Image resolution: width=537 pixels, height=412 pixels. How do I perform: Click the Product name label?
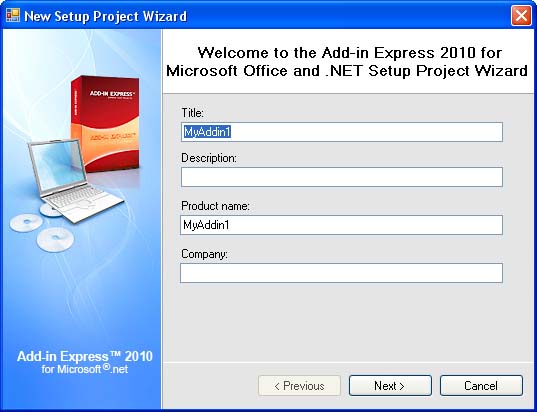[x=215, y=206]
